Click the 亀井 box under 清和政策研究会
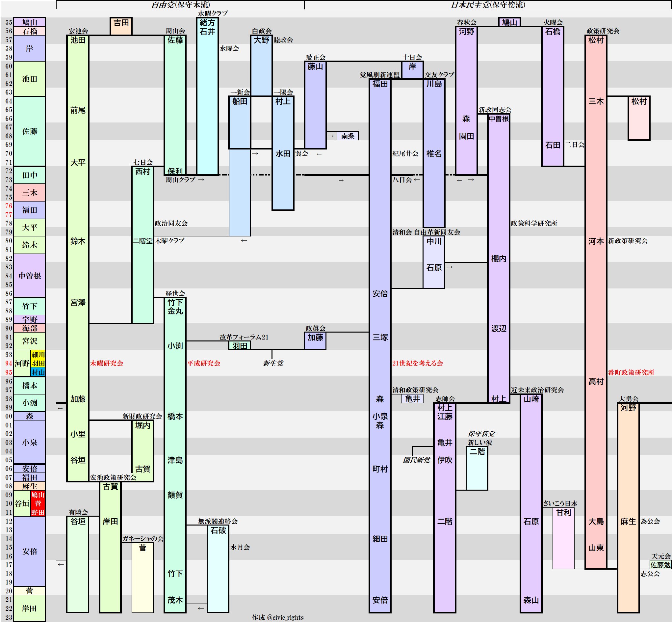Image resolution: width=672 pixels, height=622 pixels. [412, 399]
